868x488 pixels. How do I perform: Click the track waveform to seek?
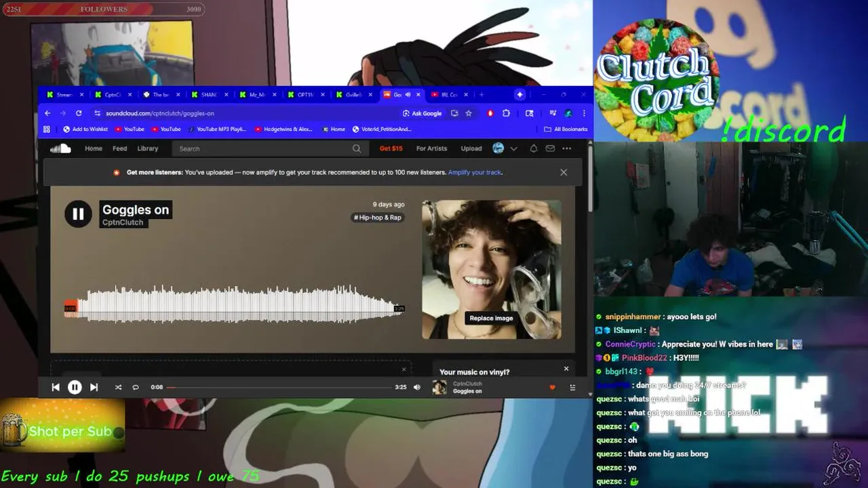pos(234,304)
